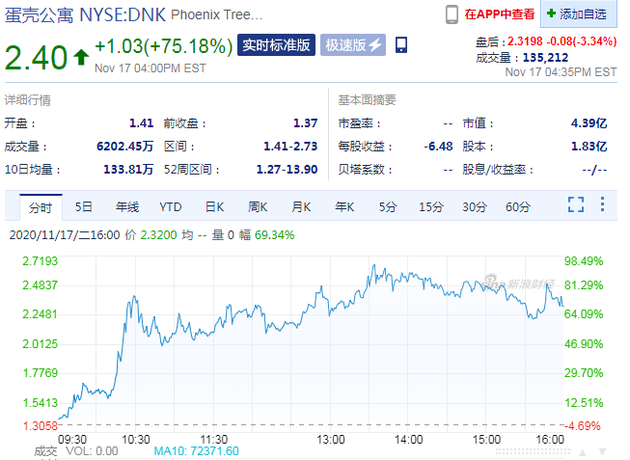The width and height of the screenshot is (630, 460).
Task: Click the 1.3058 price axis label
Action: [x=40, y=425]
